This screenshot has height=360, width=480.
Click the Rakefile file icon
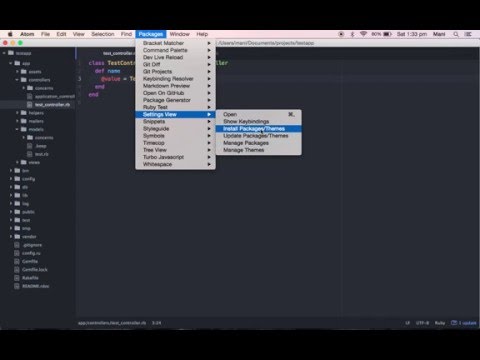point(17,278)
